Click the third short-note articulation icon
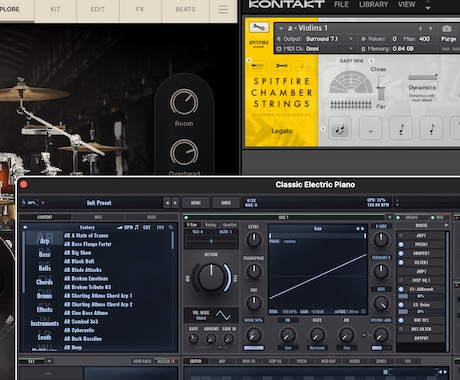The height and width of the screenshot is (380, 460). pos(401,128)
